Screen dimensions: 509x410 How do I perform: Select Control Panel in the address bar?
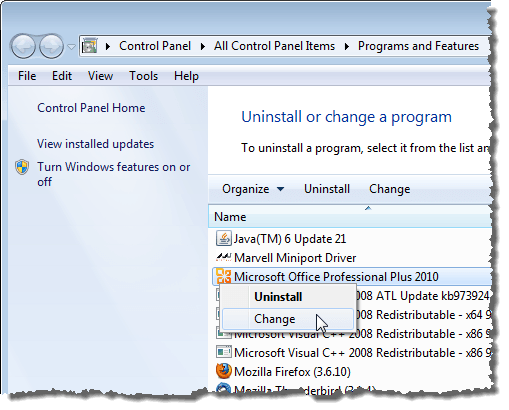pos(155,46)
